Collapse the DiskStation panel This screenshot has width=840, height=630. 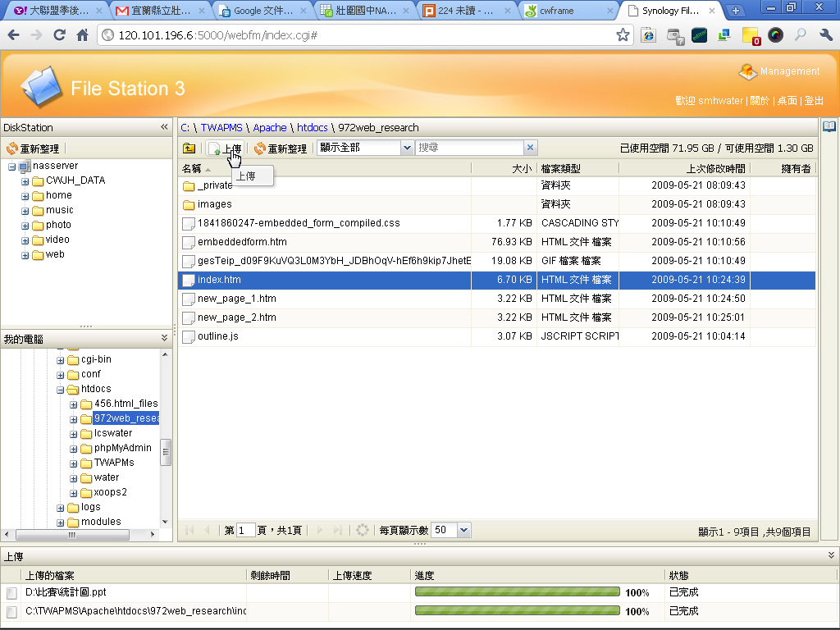click(x=164, y=127)
